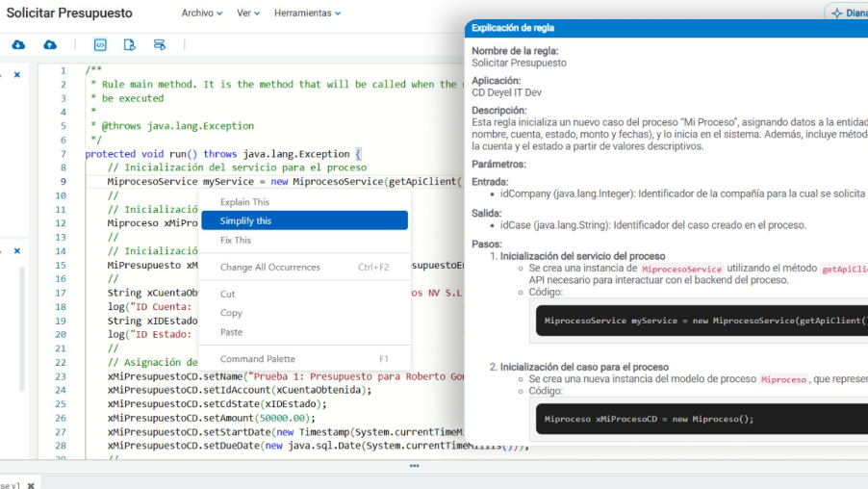
Task: Expand the Ver menu
Action: tap(249, 13)
